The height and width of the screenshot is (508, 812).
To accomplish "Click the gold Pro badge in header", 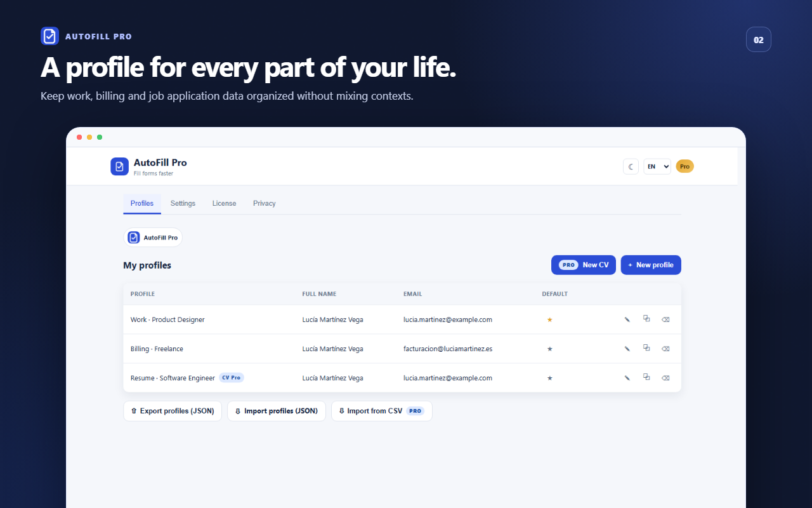I will coord(684,166).
